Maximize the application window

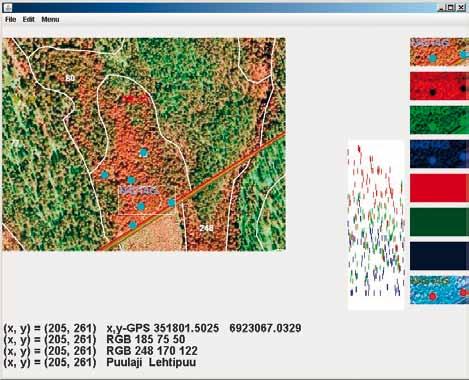(451, 7)
